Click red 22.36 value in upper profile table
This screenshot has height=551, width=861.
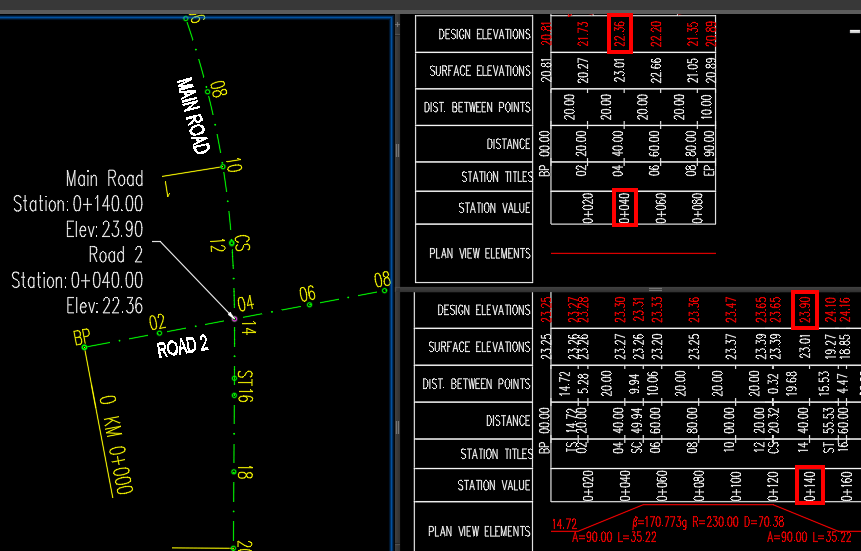point(620,34)
